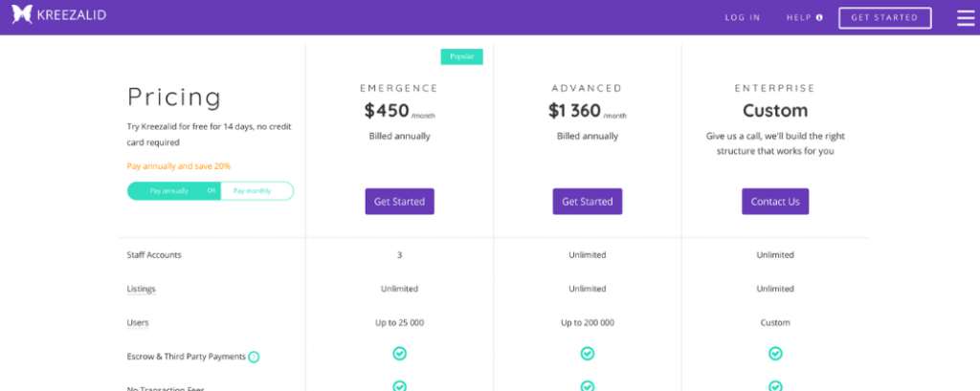
Task: Open the Help menu item
Action: click(x=798, y=17)
